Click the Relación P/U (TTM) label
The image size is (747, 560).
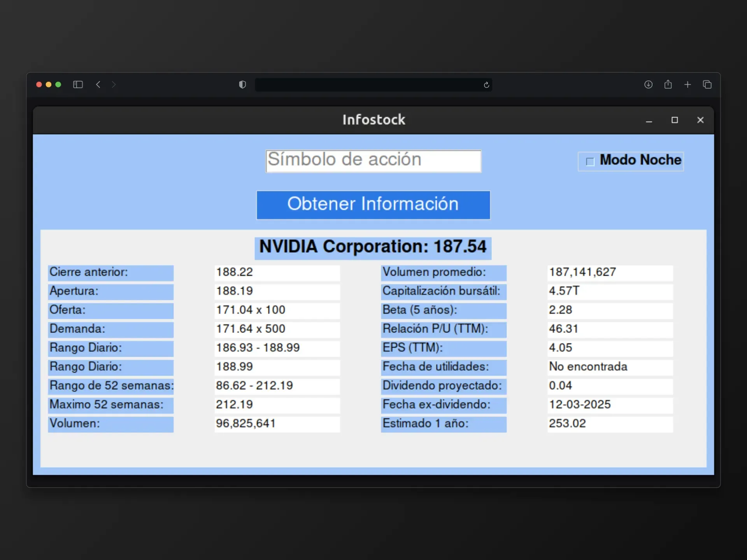(444, 330)
